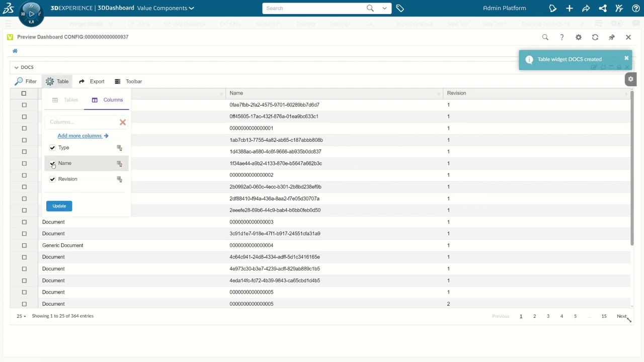Image resolution: width=644 pixels, height=362 pixels.
Task: Collapse the DOCS section
Action: [x=16, y=67]
